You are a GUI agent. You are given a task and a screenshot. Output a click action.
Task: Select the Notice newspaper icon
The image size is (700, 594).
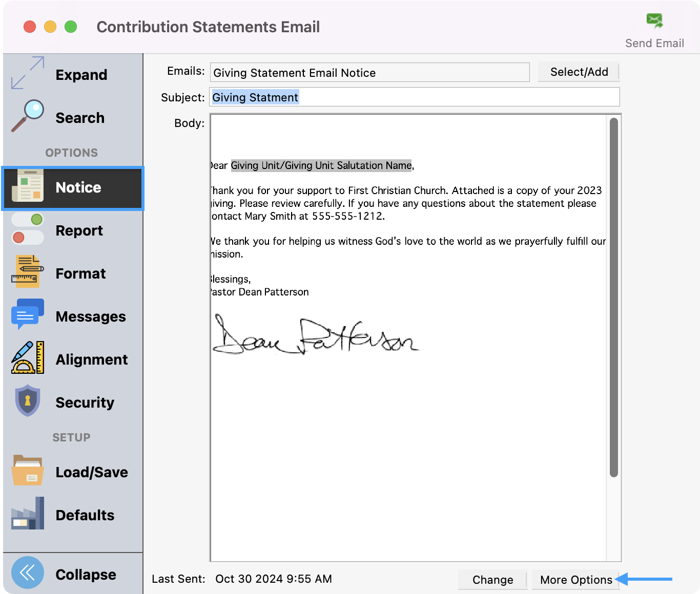coord(28,186)
